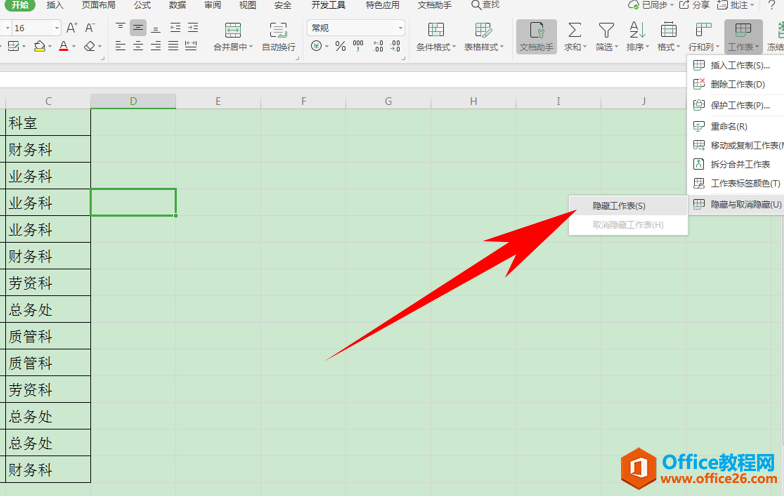Viewport: 784px width, 496px height.
Task: Justify text in both directions
Action: [x=174, y=46]
